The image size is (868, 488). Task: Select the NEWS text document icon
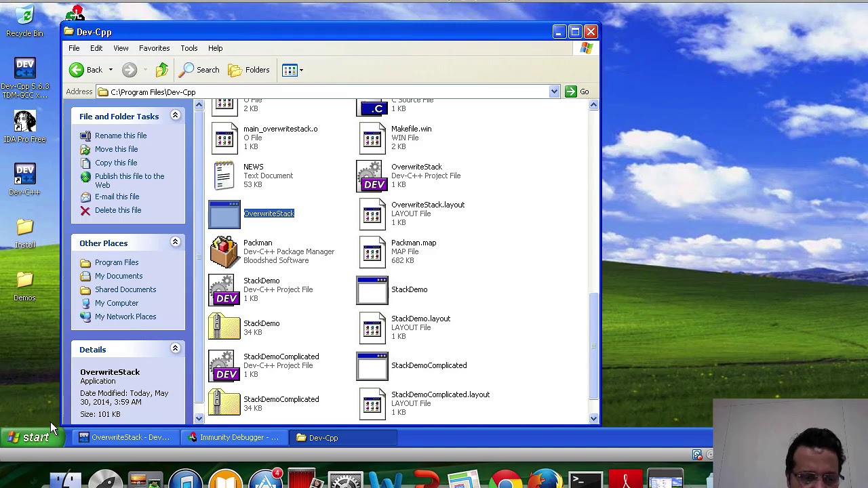224,176
